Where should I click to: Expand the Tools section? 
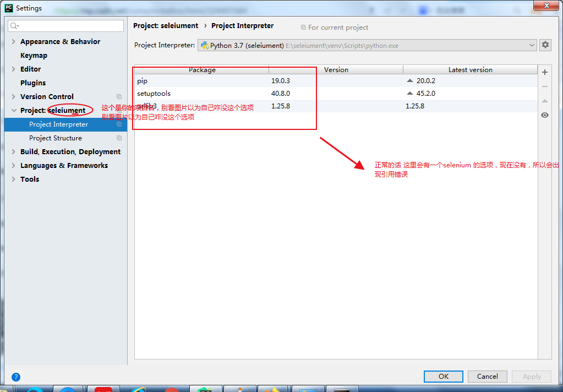click(x=14, y=179)
